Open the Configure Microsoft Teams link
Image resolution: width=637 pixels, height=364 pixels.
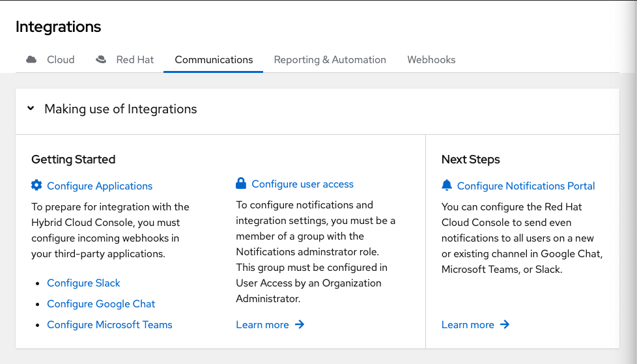point(109,325)
